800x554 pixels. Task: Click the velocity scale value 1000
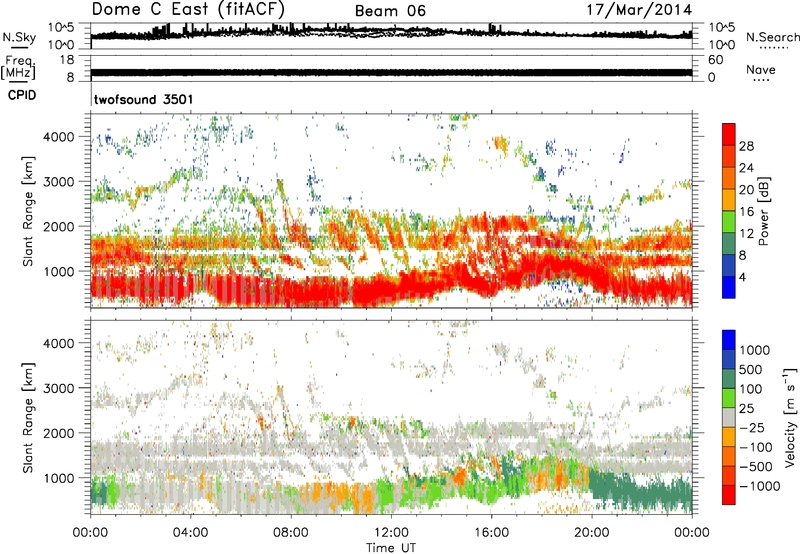coord(754,350)
